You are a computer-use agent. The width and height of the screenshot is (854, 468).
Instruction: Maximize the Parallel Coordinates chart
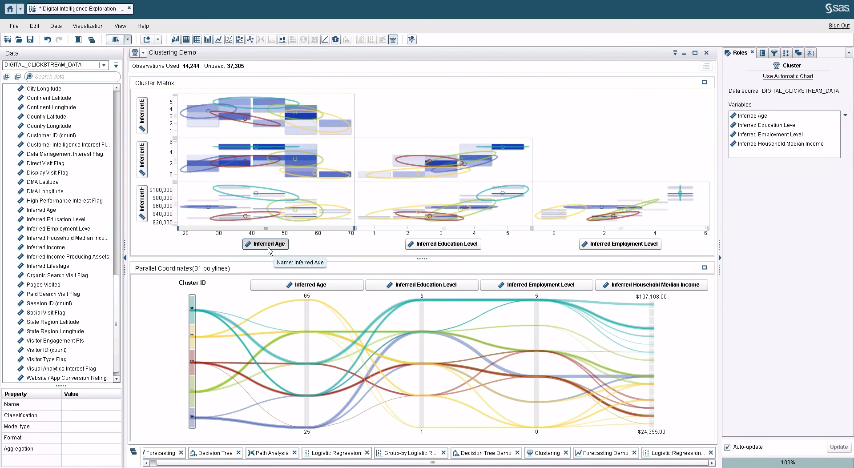coord(705,267)
